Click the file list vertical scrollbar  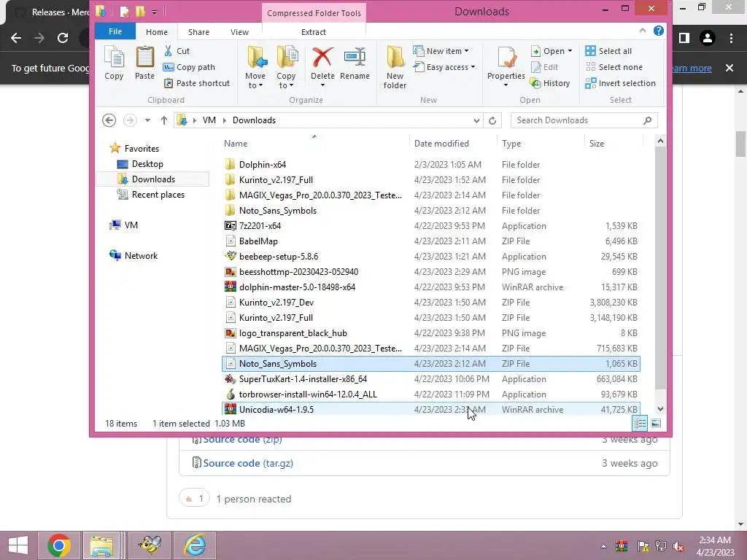coord(660,268)
